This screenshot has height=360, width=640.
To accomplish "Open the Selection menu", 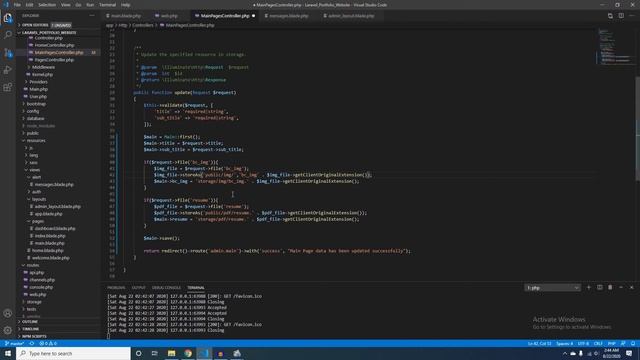I will pyautogui.click(x=47, y=5).
